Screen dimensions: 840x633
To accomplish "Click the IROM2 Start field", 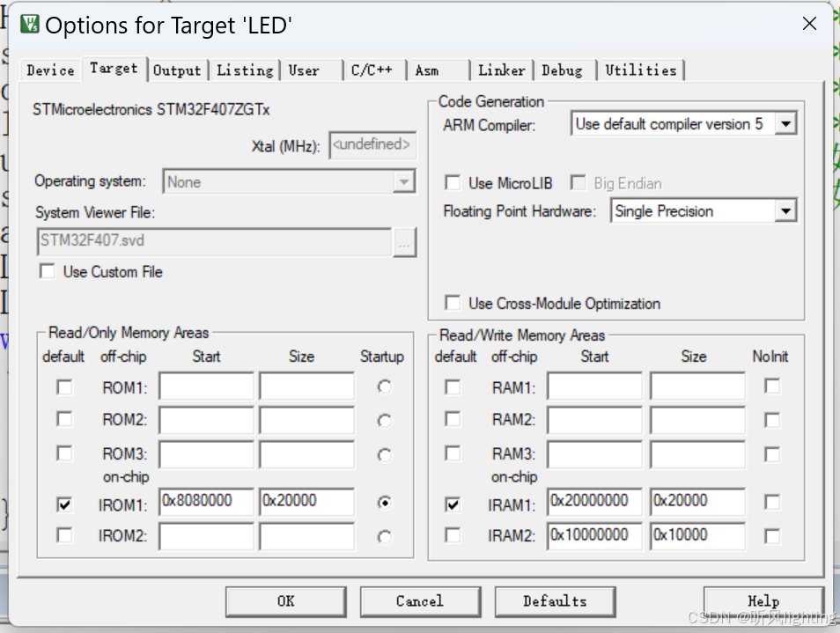I will tap(206, 537).
